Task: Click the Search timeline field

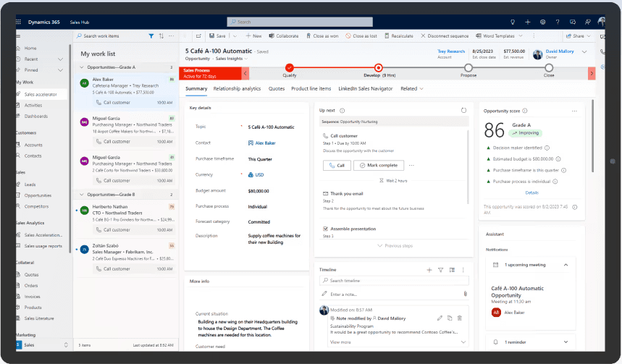Action: [x=394, y=280]
